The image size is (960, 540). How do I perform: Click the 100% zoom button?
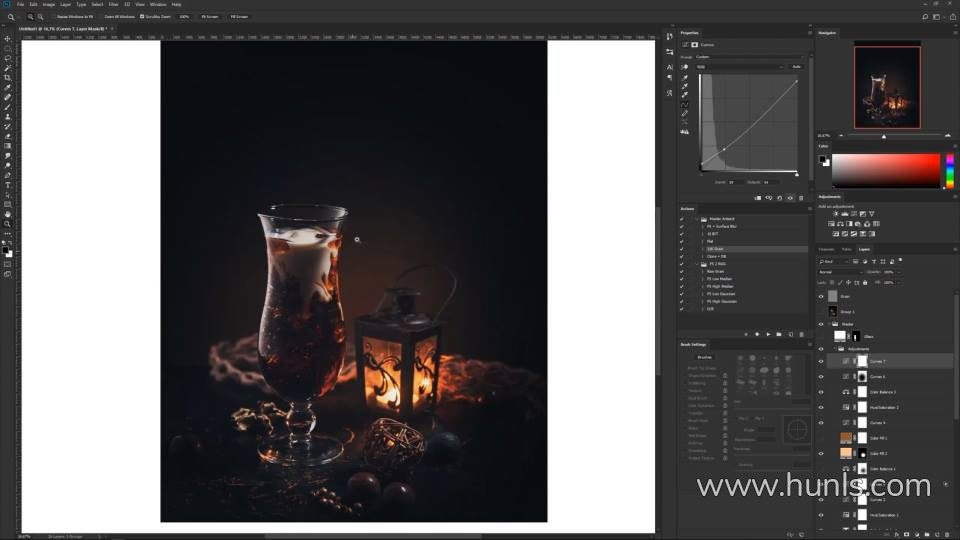pos(184,17)
